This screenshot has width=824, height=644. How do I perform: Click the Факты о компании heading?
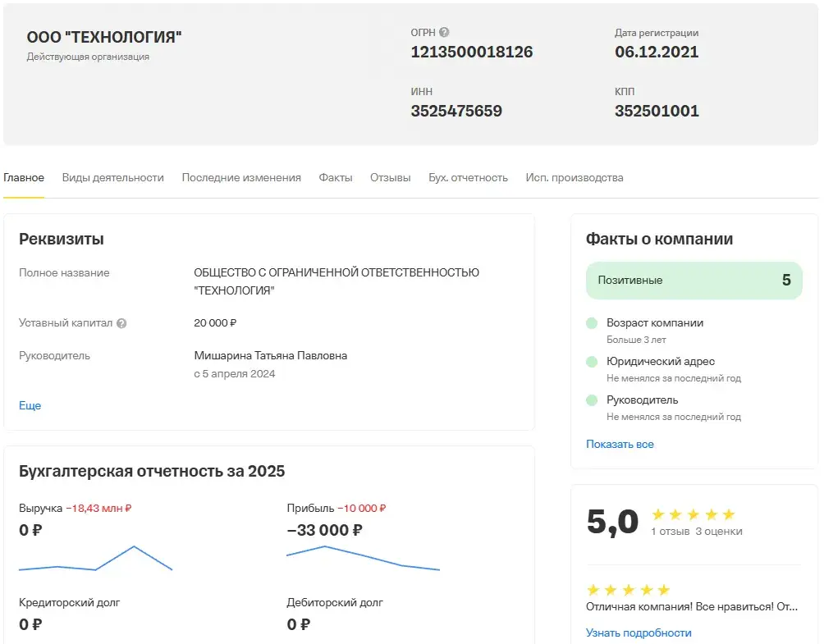point(660,239)
